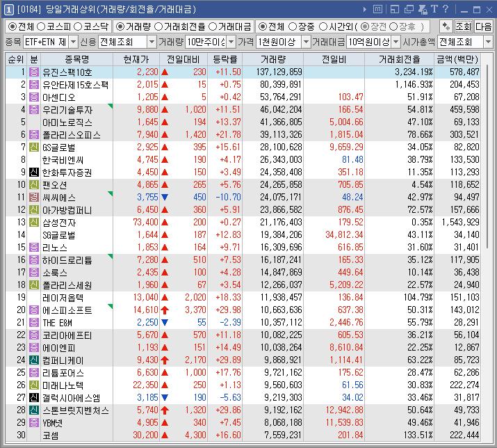Click the 전일대비 column header
497x448 pixels.
tap(184, 59)
